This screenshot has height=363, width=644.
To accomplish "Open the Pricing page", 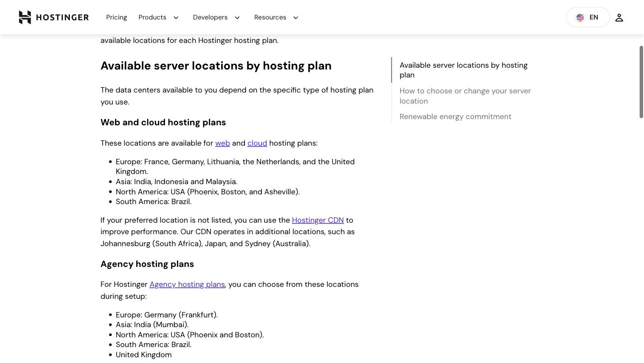I will [116, 17].
